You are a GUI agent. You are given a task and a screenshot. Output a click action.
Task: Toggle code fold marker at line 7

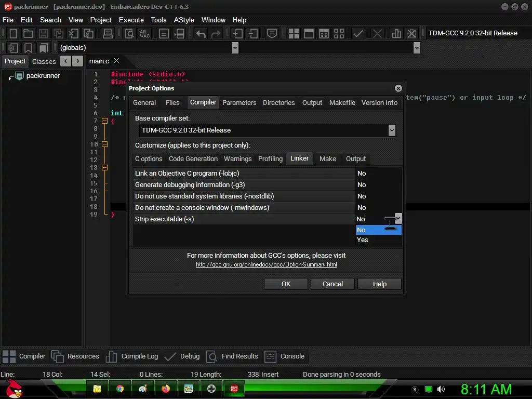(104, 121)
